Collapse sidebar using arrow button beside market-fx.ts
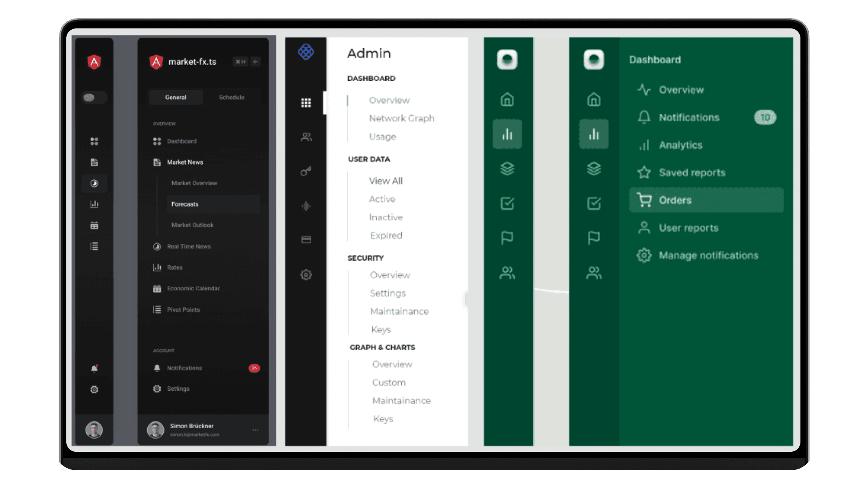 [x=255, y=62]
